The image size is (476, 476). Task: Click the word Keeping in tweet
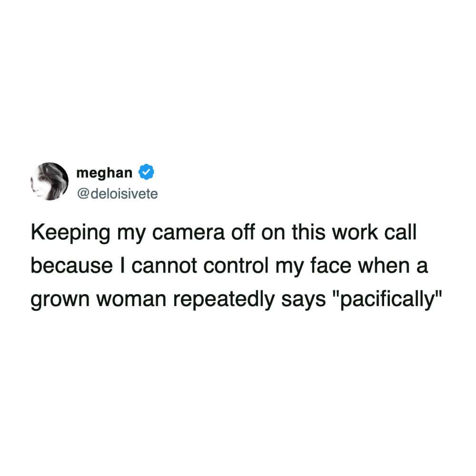click(70, 233)
